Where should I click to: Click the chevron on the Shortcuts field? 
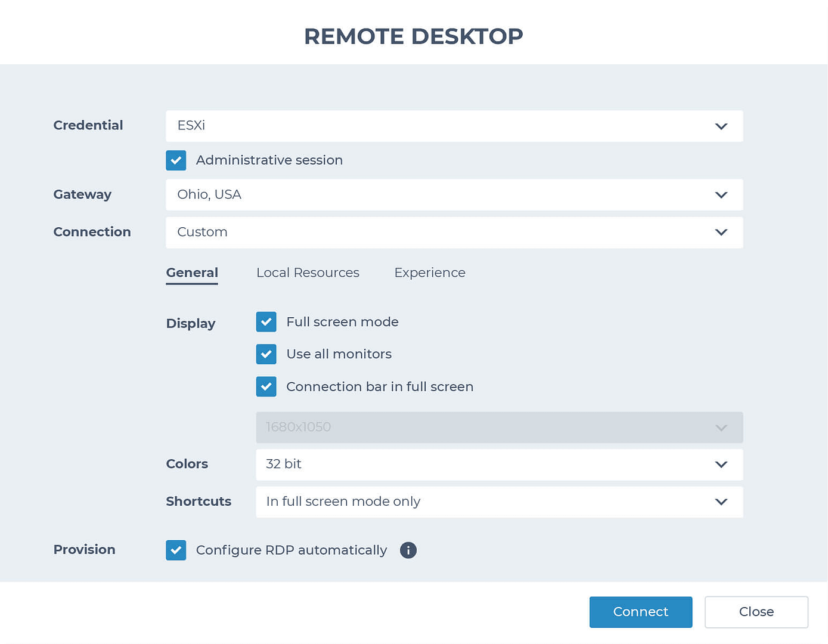point(721,501)
